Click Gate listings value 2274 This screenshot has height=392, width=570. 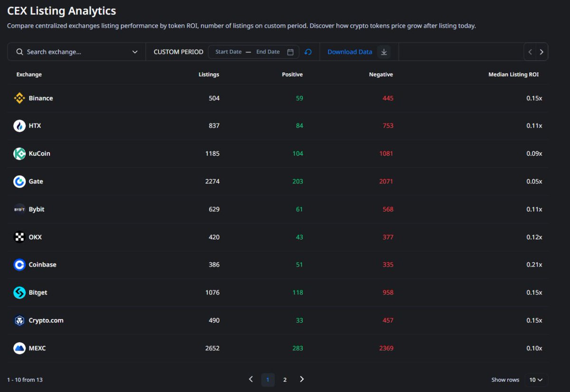point(212,181)
